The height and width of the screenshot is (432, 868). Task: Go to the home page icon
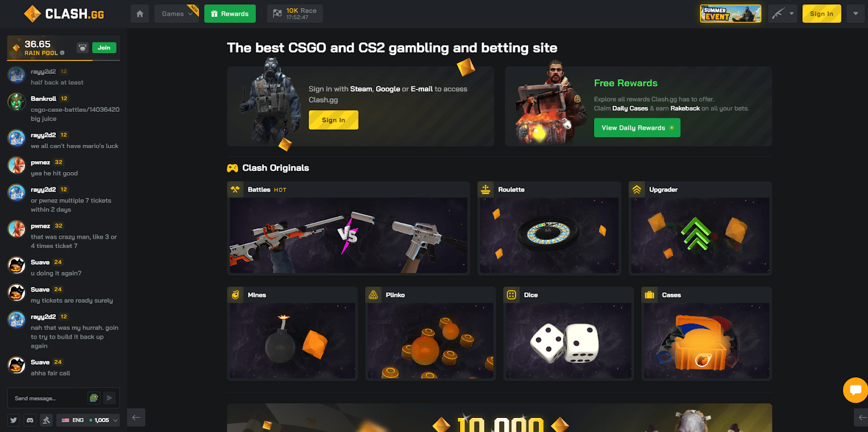point(140,14)
